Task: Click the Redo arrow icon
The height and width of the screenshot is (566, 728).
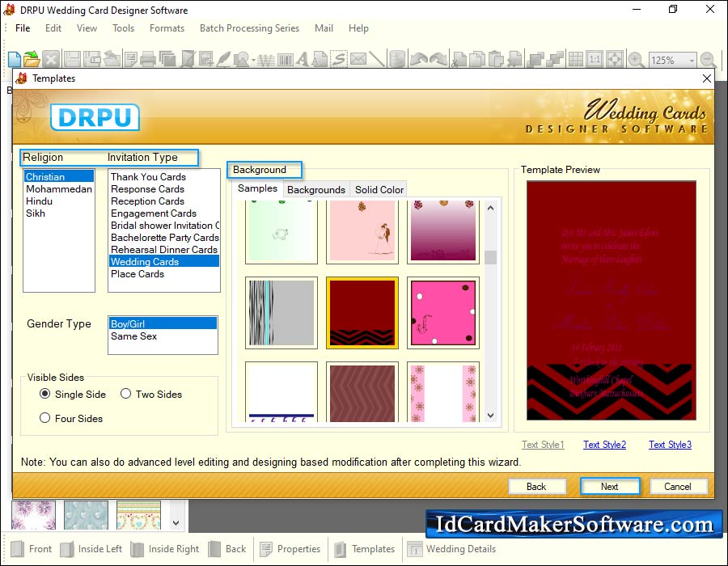Action: pos(438,59)
